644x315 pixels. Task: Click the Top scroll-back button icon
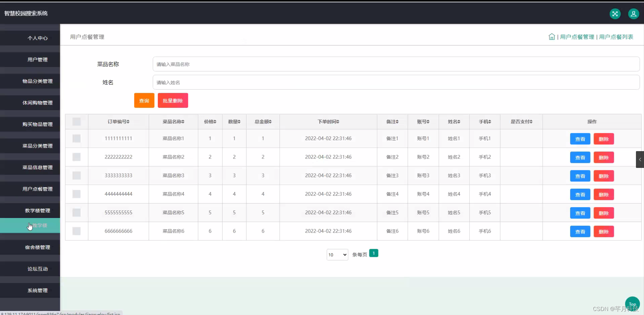tap(632, 303)
